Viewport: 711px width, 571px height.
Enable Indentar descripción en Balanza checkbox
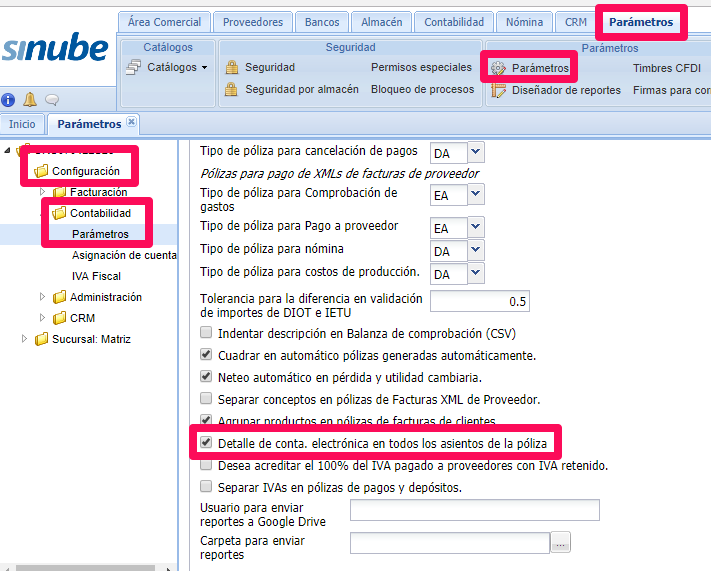click(206, 333)
